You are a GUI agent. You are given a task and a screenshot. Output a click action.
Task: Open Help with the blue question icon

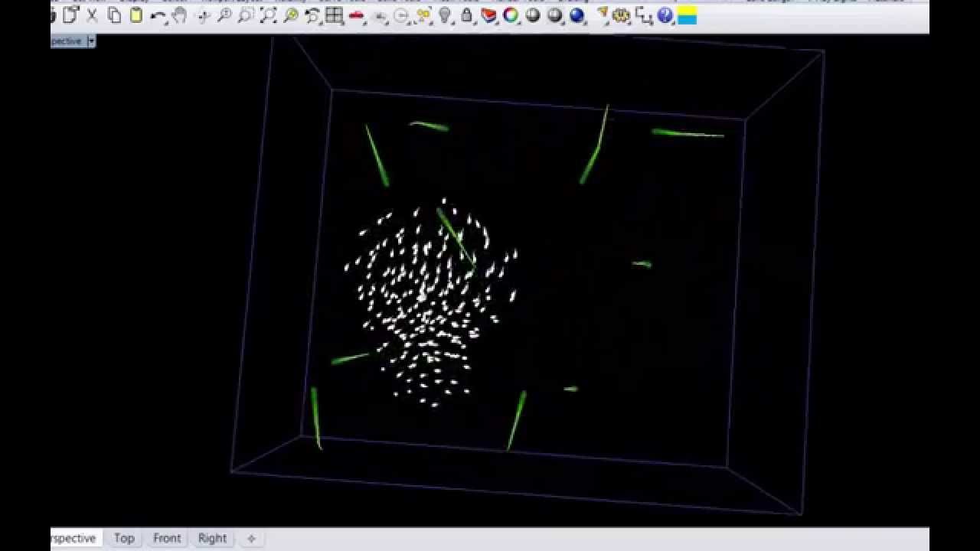tap(665, 15)
